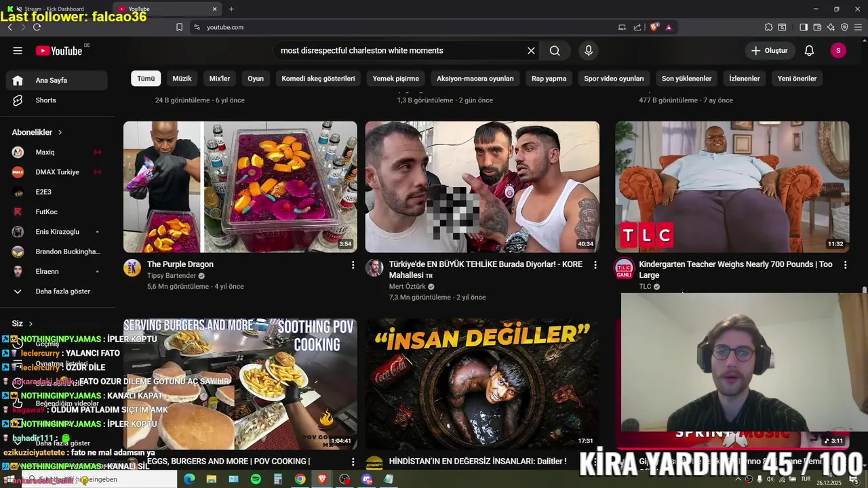Viewport: 868px width, 488px height.
Task: Open Mert Öztürk channel avatar
Action: (x=374, y=268)
